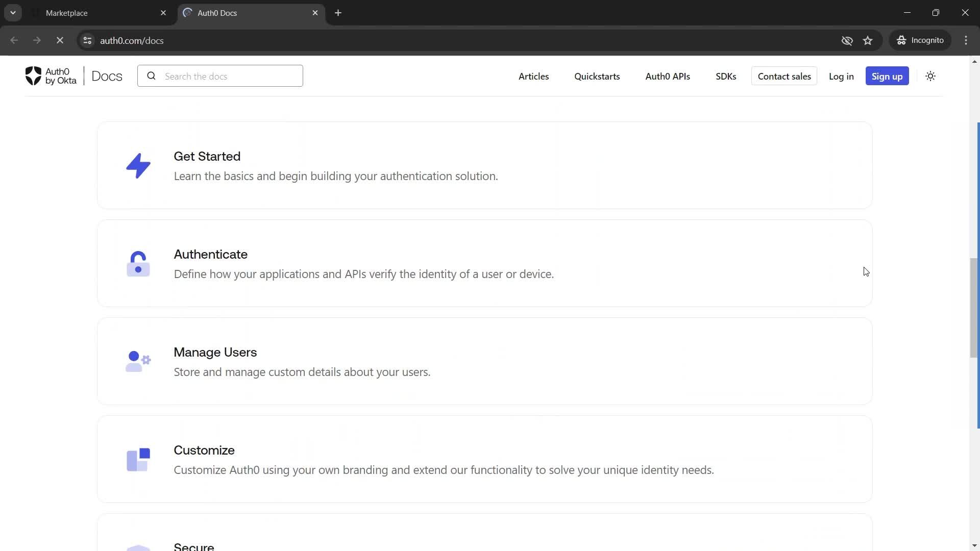The image size is (980, 551).
Task: Expand the tab search dropdown
Action: pos(13,13)
